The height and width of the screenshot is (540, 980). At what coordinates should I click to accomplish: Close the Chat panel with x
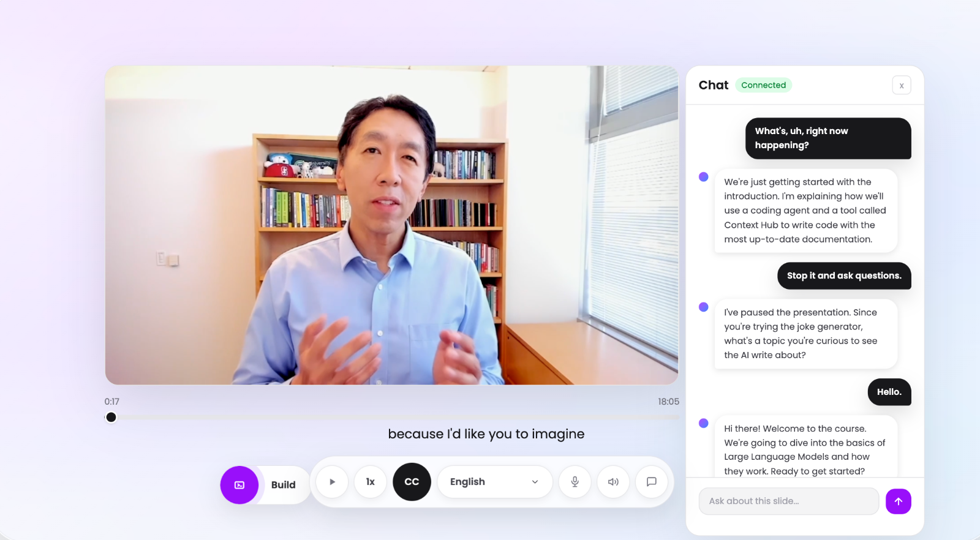(x=902, y=85)
